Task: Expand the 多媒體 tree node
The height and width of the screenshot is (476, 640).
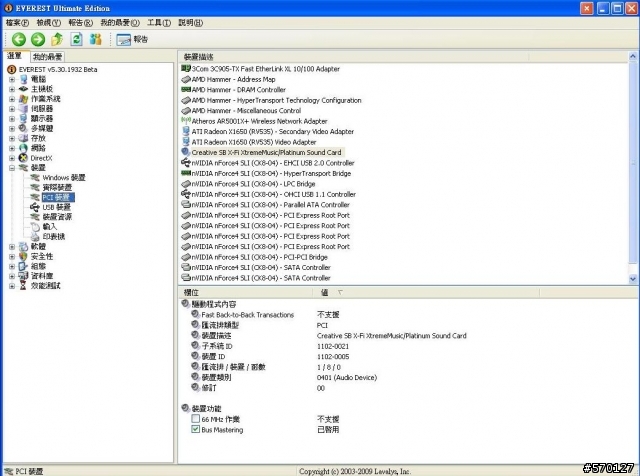Action: click(x=12, y=128)
